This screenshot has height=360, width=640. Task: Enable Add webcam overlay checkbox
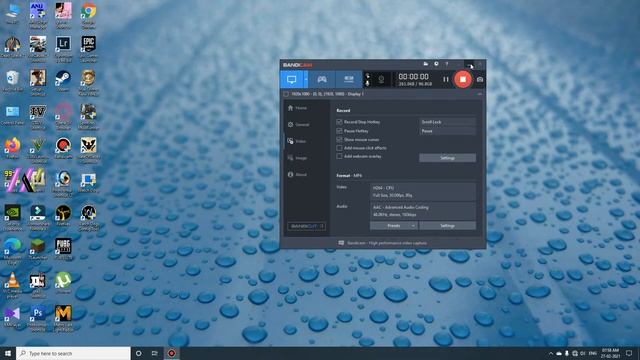339,156
